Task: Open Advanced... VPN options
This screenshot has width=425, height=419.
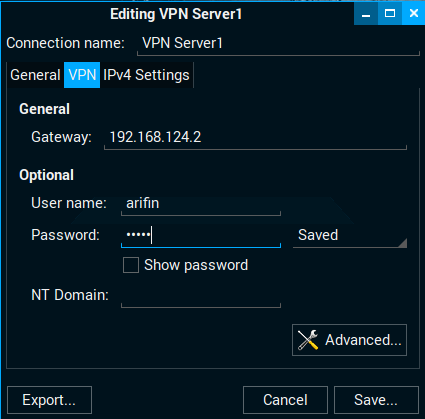Action: 349,340
